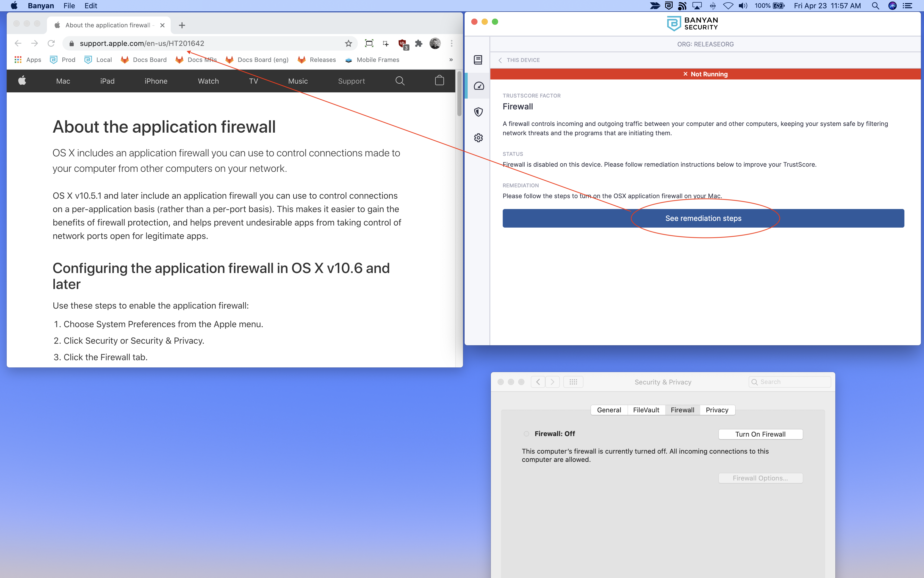Switch to General tab in Security & Privacy

pyautogui.click(x=609, y=410)
